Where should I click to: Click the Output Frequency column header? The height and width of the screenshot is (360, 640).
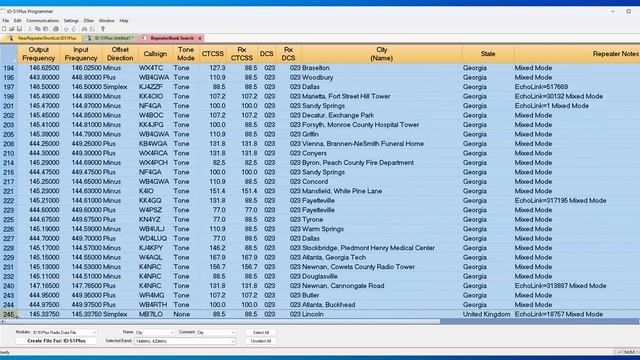click(39, 54)
